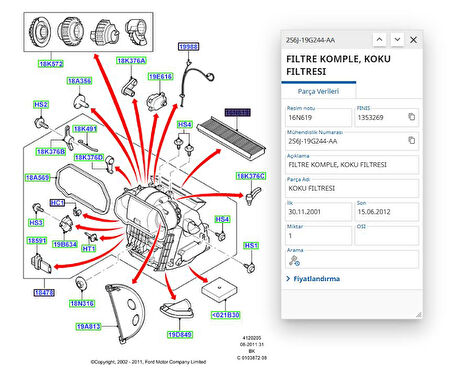The image size is (452, 377).
Task: Click the Parça Adı KOKU FILTRESI field
Action: (x=352, y=188)
